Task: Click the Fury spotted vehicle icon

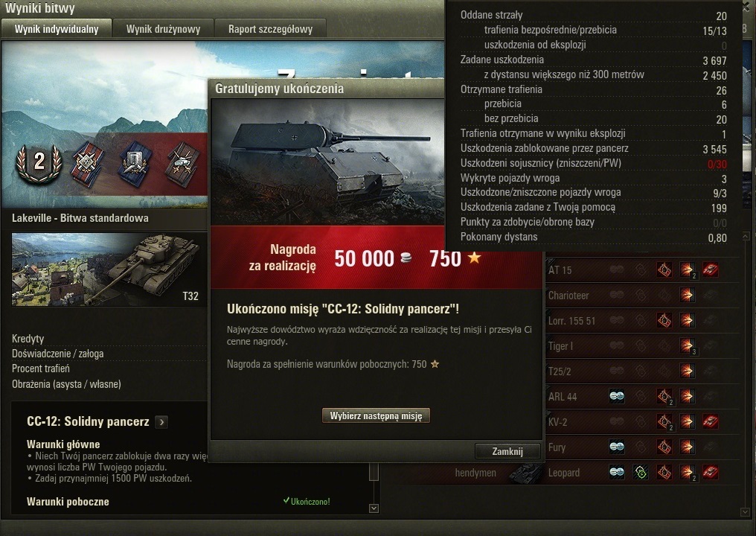Action: 617,447
